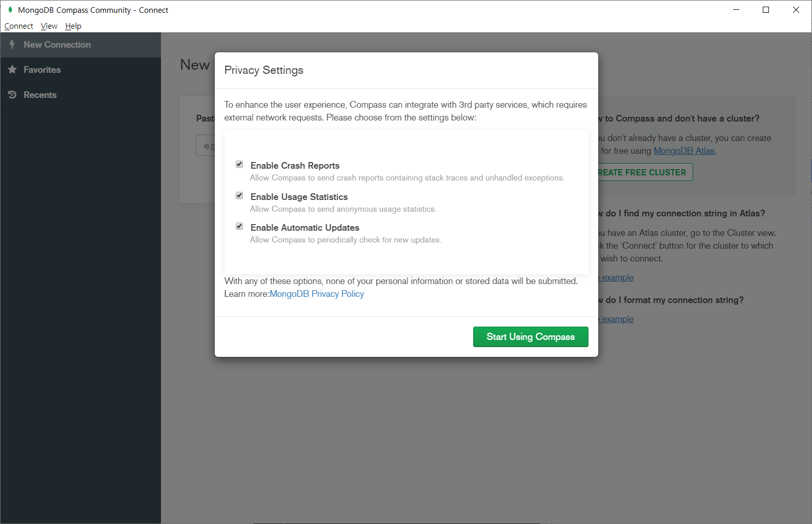This screenshot has height=524, width=812.
Task: Select New Connection in the sidebar
Action: point(80,45)
